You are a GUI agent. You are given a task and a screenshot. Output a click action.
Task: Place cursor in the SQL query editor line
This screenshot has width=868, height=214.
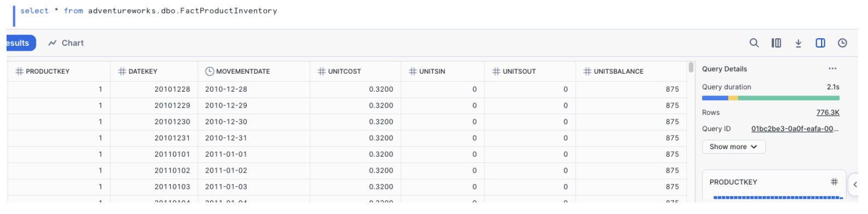click(x=148, y=11)
